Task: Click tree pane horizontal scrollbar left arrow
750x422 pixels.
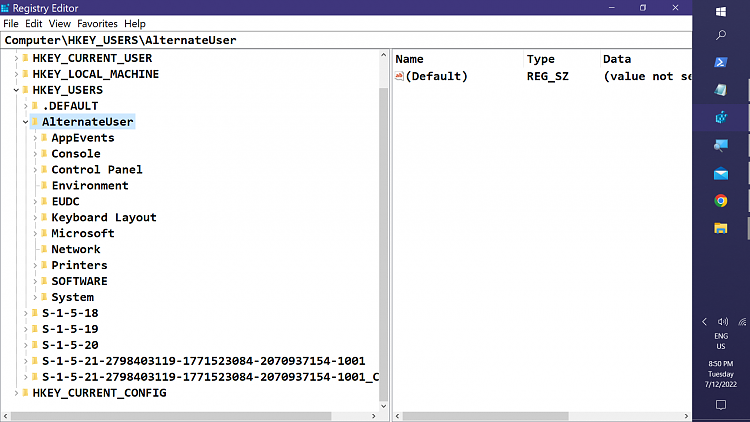Action: 5,416
